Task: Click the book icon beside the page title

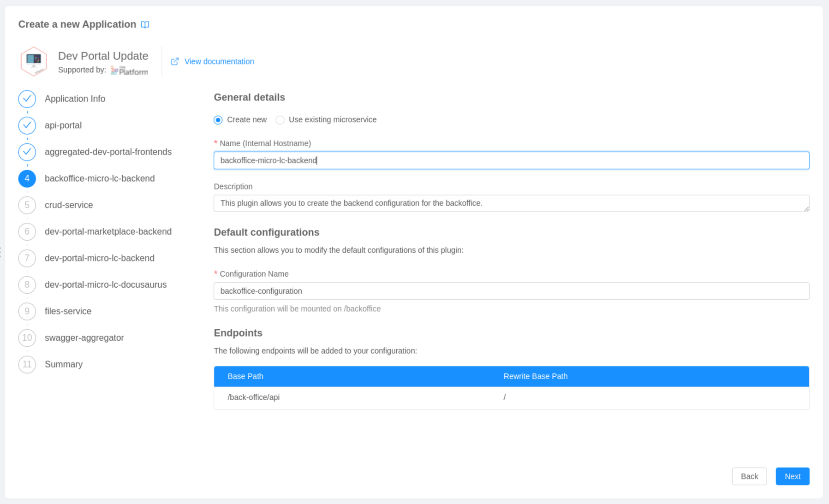Action: (x=145, y=24)
